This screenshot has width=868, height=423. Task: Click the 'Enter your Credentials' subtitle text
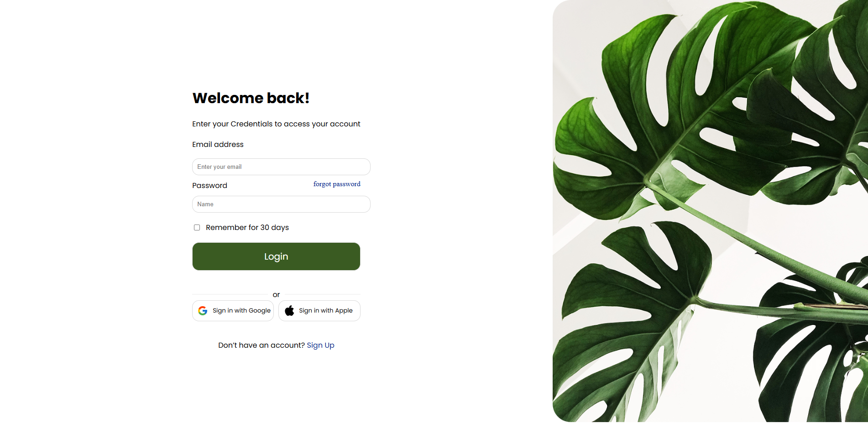[276, 124]
